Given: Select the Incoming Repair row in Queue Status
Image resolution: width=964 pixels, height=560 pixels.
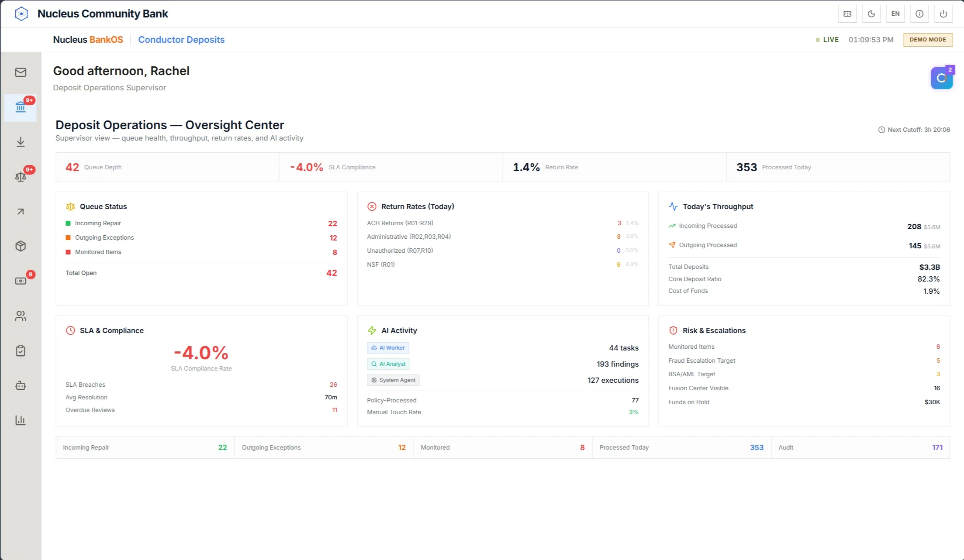Looking at the screenshot, I should click(x=201, y=223).
